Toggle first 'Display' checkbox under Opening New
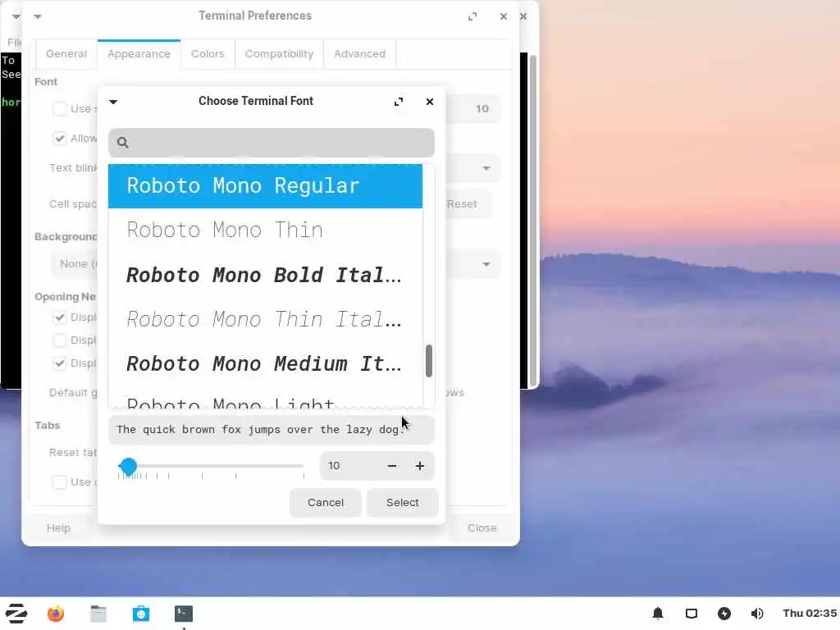The image size is (840, 630). point(60,317)
